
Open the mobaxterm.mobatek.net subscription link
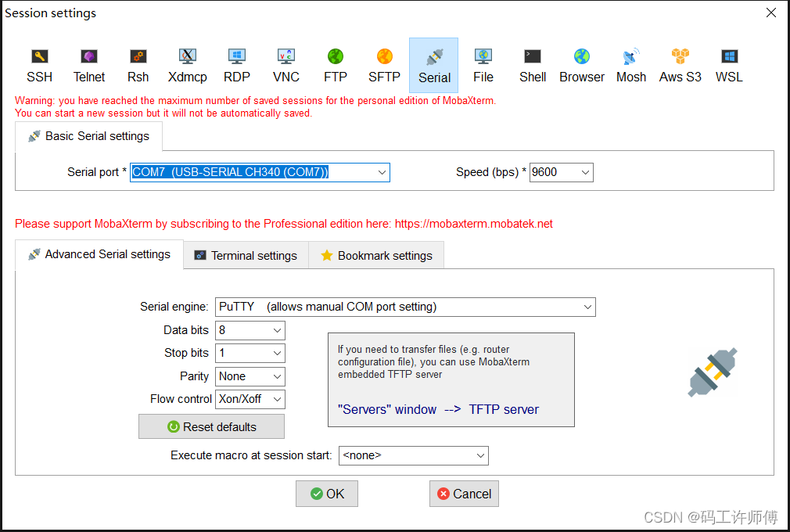pos(473,224)
